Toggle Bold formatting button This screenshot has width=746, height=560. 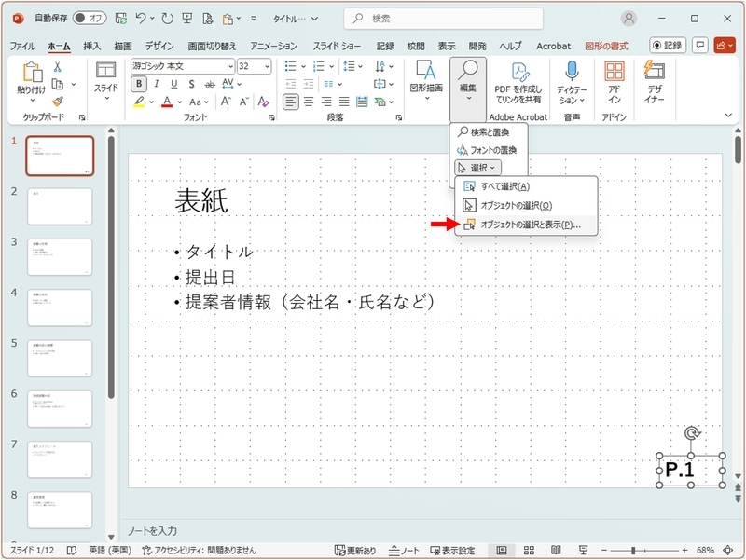[138, 84]
